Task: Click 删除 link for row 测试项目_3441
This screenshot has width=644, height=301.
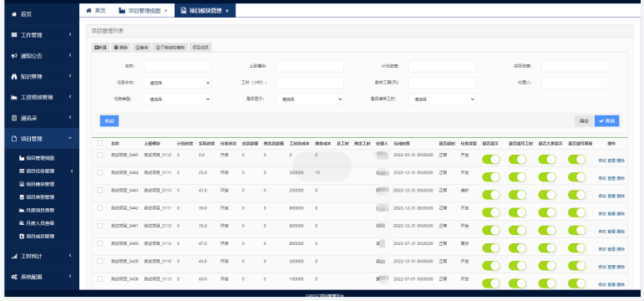Action: 621,232
